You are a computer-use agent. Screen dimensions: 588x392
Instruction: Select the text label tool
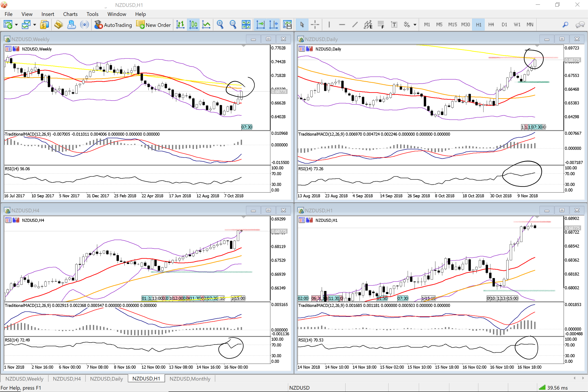point(394,25)
